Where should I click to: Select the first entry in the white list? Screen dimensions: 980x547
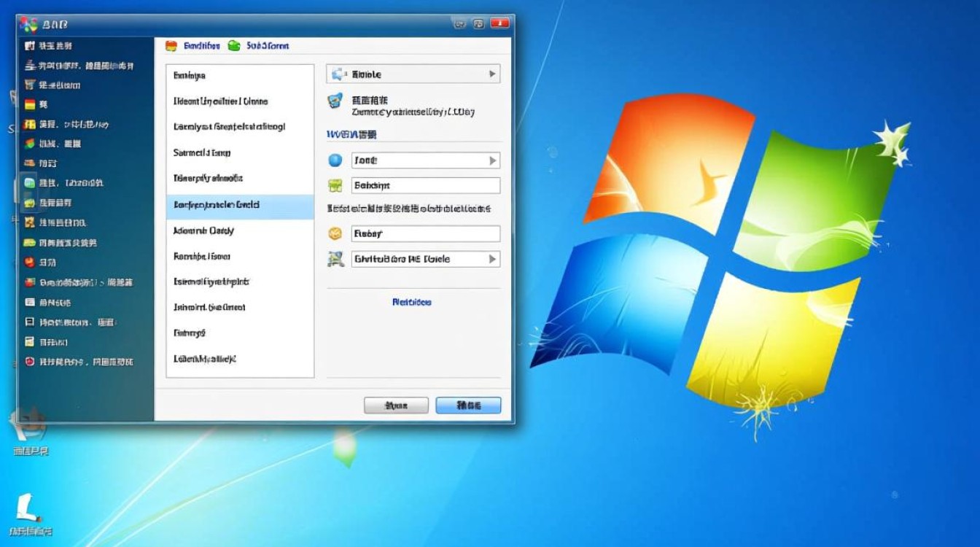click(240, 76)
